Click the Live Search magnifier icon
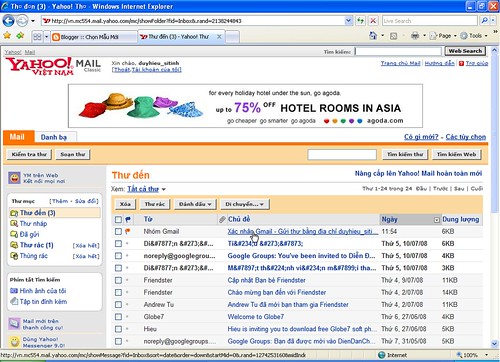This screenshot has height=362, width=500. [484, 21]
